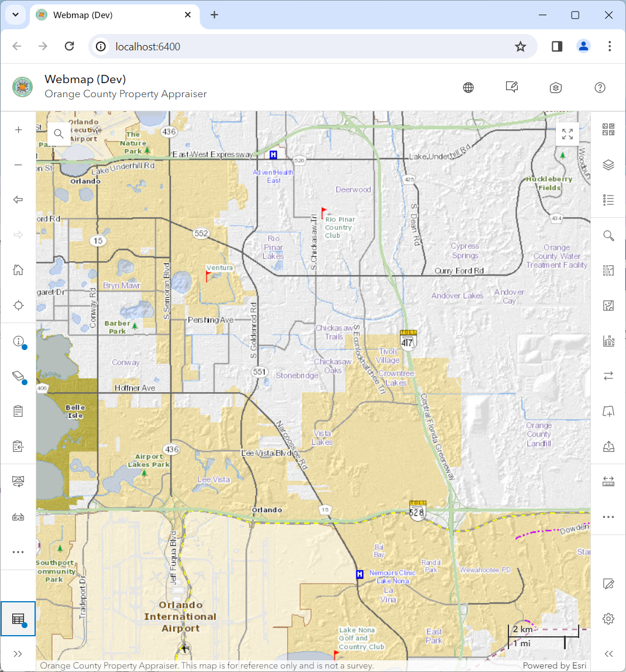Return to the home map extent

[18, 270]
